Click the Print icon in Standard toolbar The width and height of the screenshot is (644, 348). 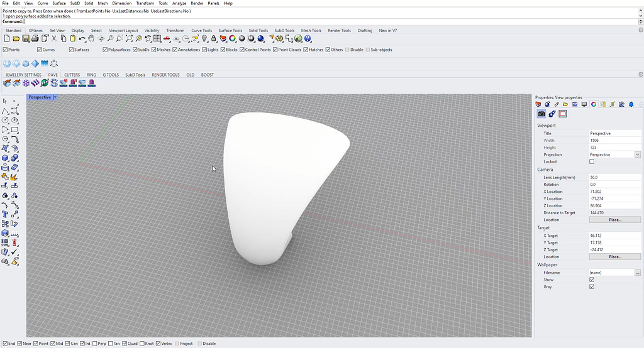[35, 39]
